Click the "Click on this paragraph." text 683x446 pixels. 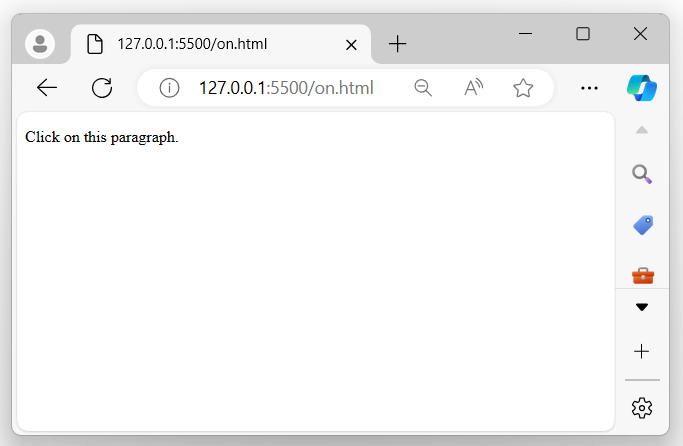101,137
